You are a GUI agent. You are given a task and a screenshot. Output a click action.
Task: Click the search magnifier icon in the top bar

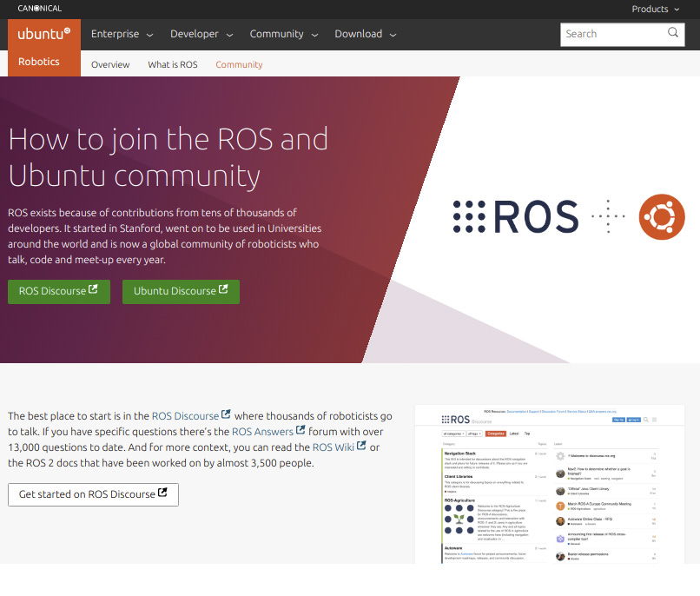point(672,34)
